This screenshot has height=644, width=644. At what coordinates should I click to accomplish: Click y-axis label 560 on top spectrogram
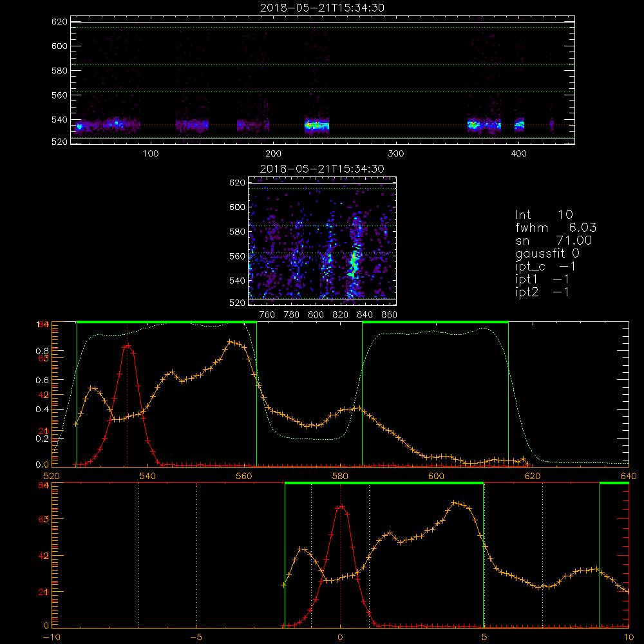(59, 95)
